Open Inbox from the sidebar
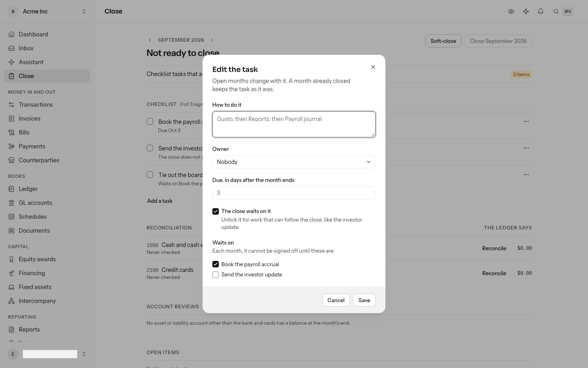The image size is (588, 368). pyautogui.click(x=47, y=48)
